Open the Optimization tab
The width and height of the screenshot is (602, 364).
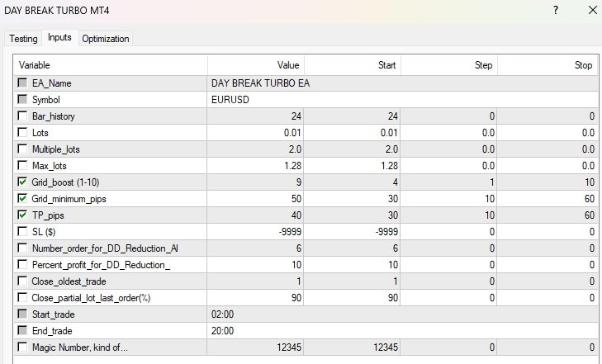click(106, 39)
